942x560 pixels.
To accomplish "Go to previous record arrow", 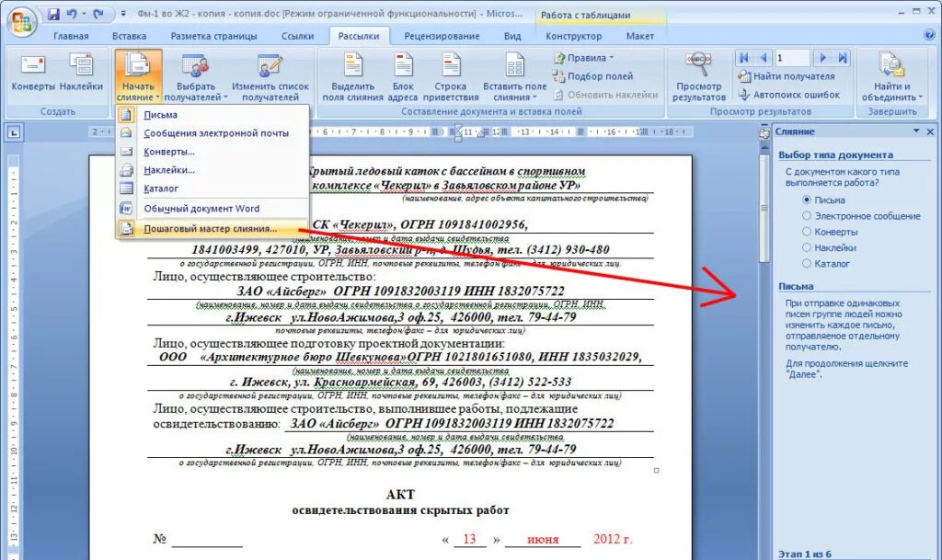I will [763, 58].
